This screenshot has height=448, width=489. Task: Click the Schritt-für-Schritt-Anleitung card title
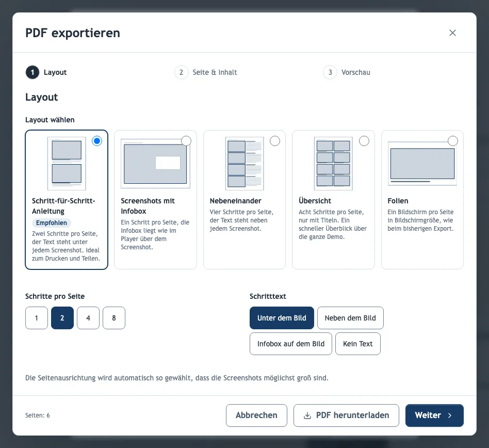63,206
